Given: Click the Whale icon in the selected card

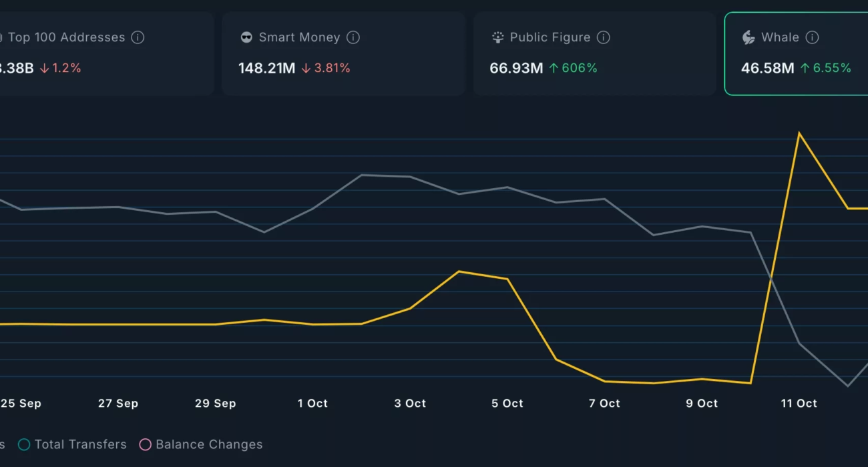Looking at the screenshot, I should pos(748,37).
